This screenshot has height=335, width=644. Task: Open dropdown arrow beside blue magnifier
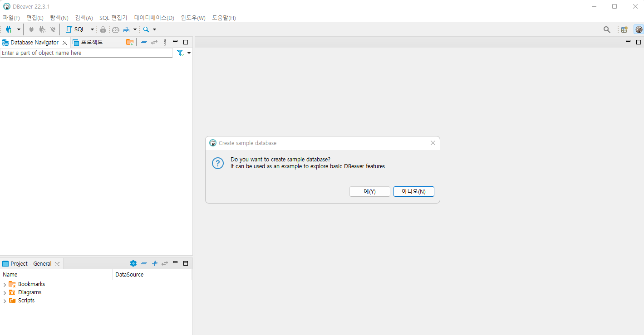click(154, 29)
